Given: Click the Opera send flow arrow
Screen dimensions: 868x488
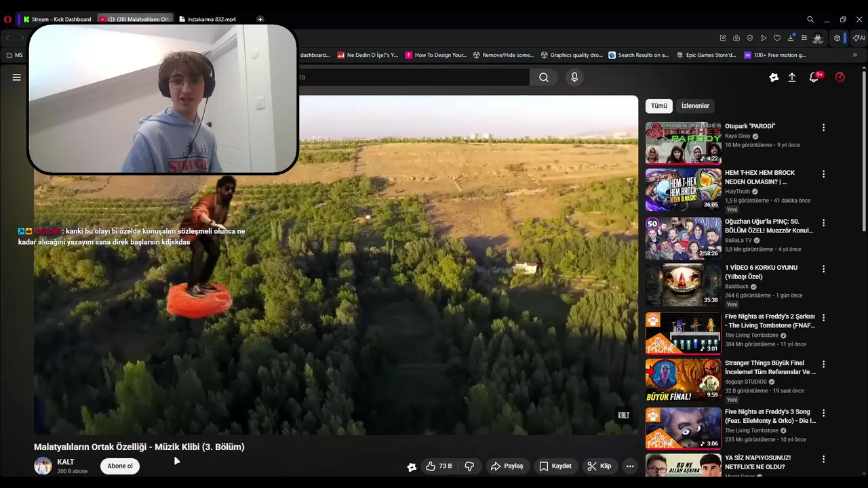Looking at the screenshot, I should click(764, 38).
